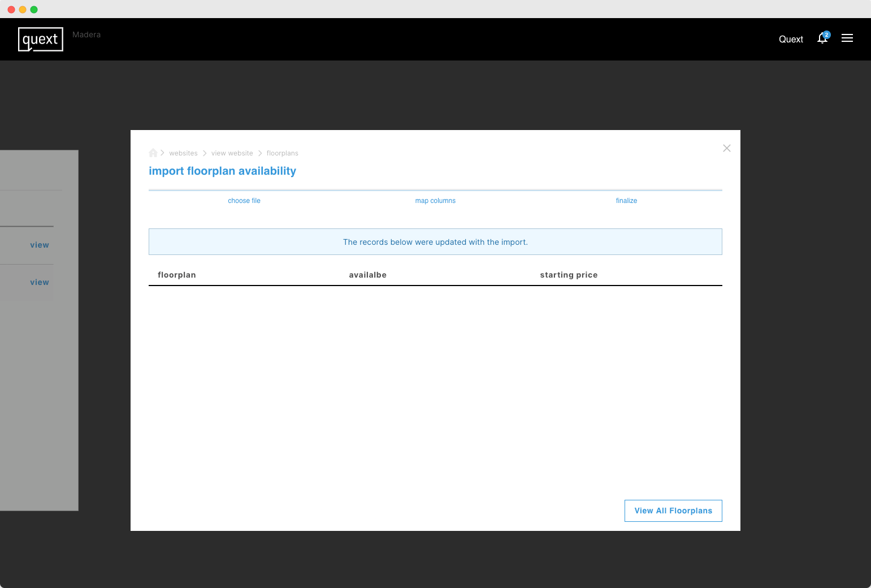Click the yellow macOS minimize button
The width and height of the screenshot is (871, 588).
click(x=23, y=10)
